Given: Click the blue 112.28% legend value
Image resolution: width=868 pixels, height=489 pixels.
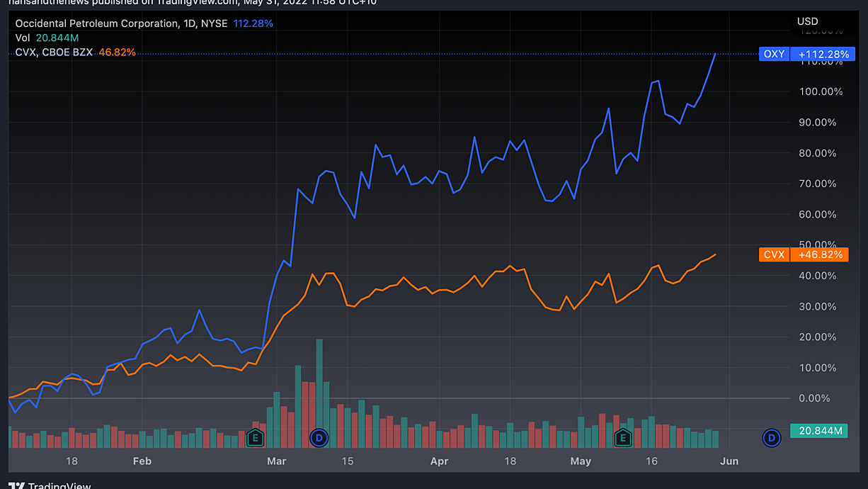Looking at the screenshot, I should (253, 23).
